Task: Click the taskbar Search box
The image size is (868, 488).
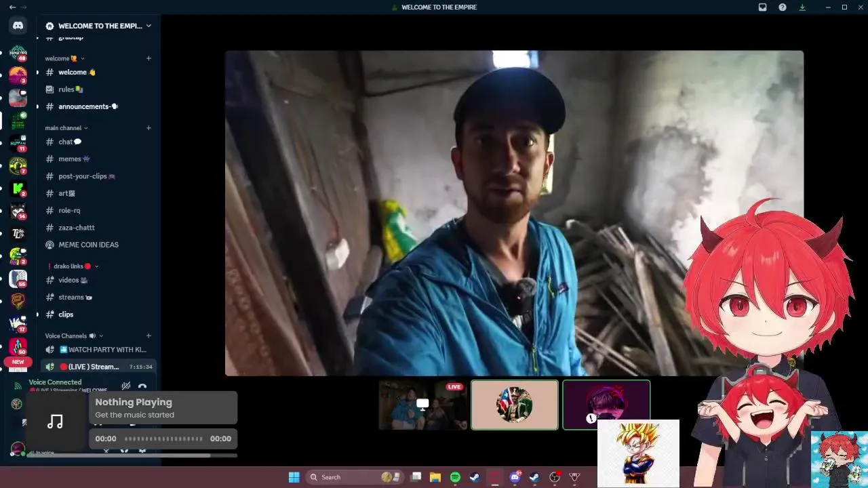Action: pos(355,477)
